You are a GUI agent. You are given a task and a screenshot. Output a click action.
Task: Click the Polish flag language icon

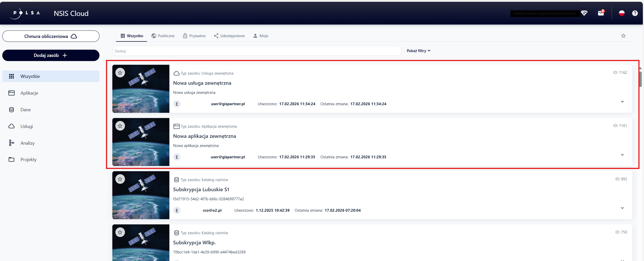(x=622, y=13)
